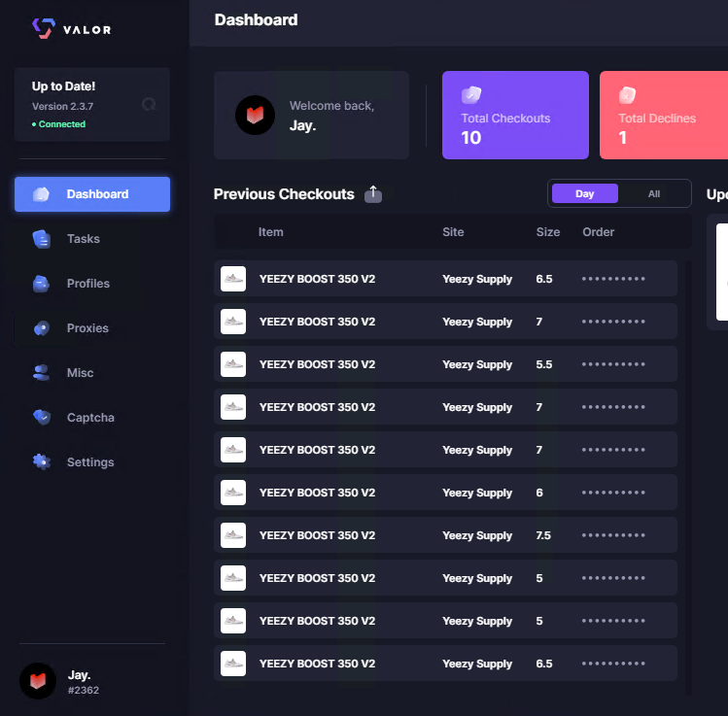Reveal hidden order number in size 6 row

pos(613,493)
